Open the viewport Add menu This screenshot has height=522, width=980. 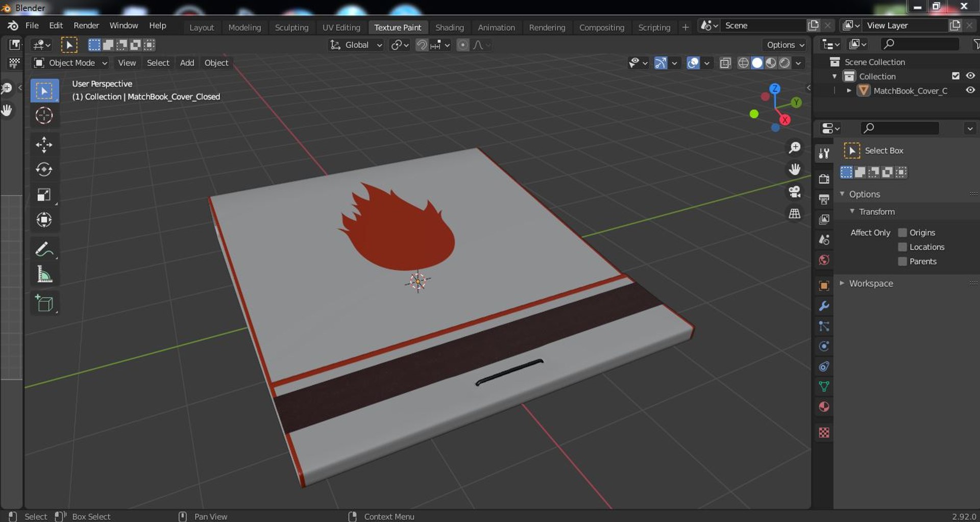(x=187, y=63)
